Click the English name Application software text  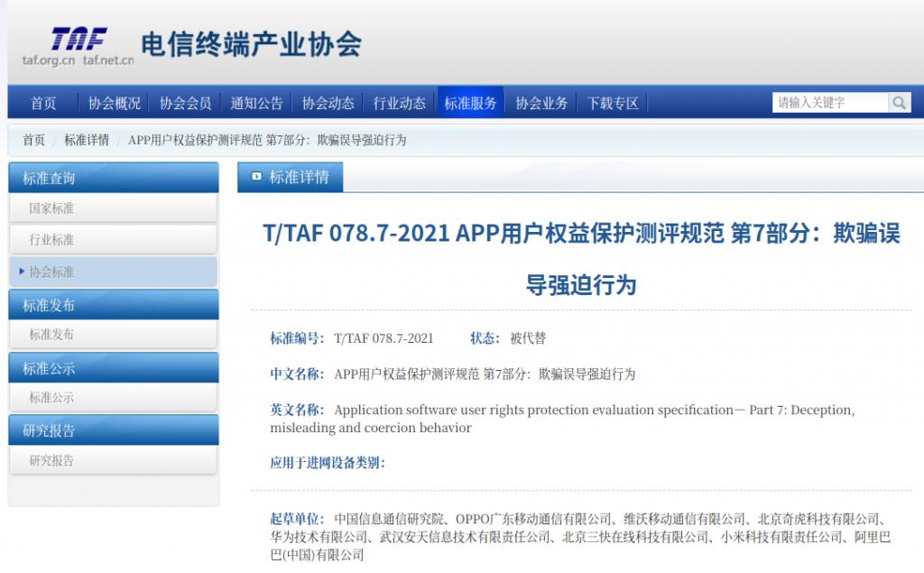pyautogui.click(x=562, y=419)
